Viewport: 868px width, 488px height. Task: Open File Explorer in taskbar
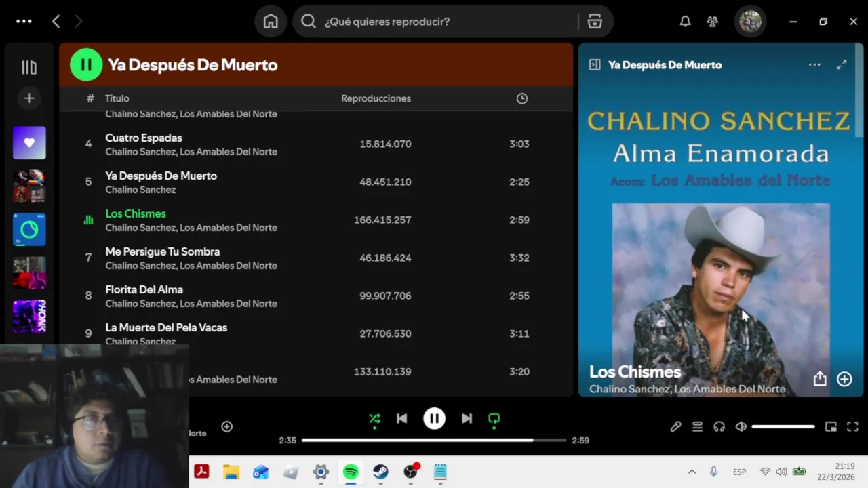click(231, 472)
